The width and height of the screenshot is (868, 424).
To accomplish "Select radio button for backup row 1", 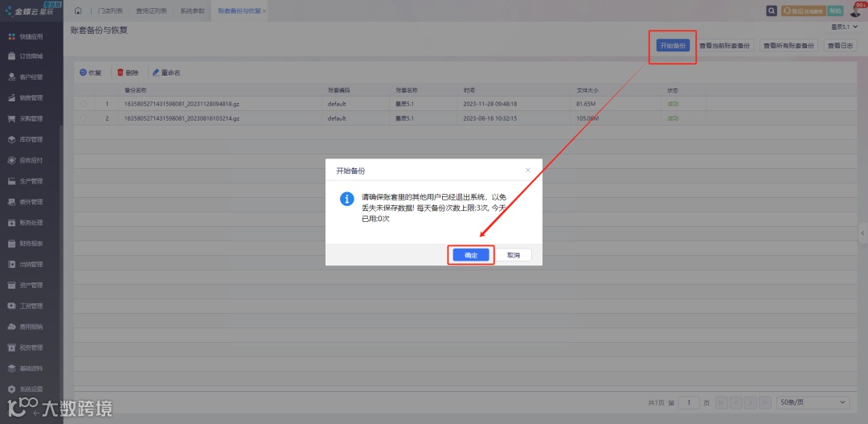I will tap(84, 104).
